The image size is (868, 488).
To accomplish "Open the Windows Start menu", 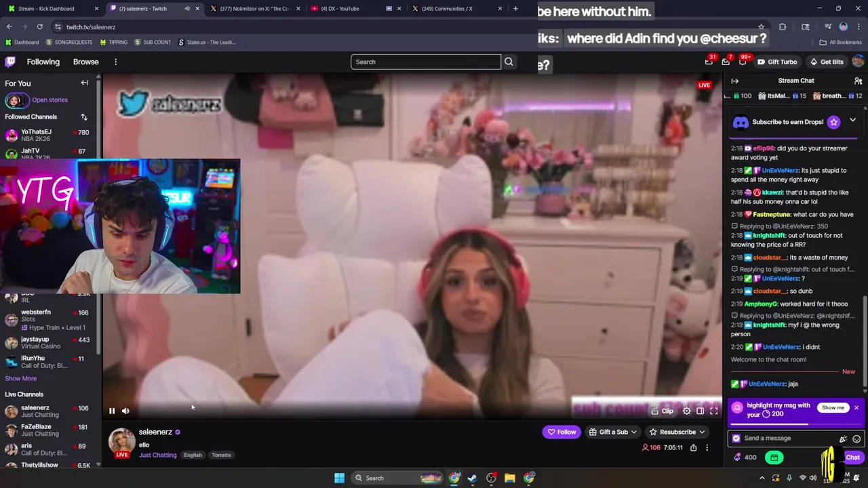I will pos(339,478).
